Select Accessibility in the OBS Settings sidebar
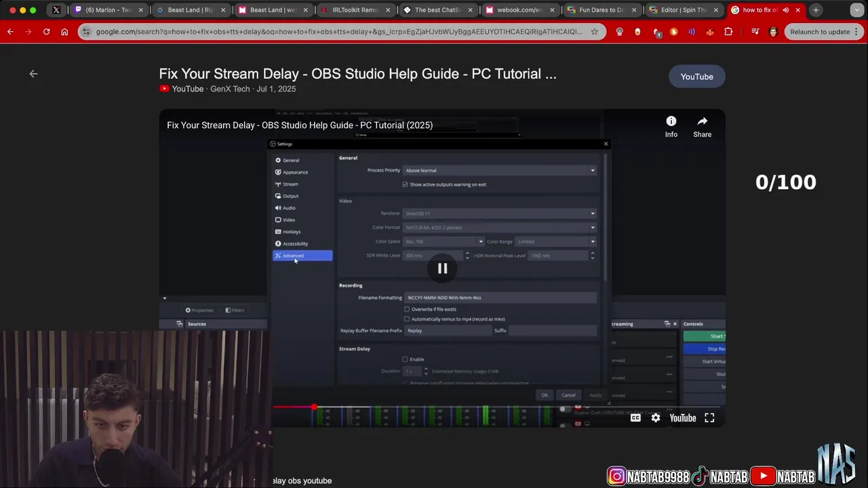868x488 pixels. pyautogui.click(x=302, y=243)
